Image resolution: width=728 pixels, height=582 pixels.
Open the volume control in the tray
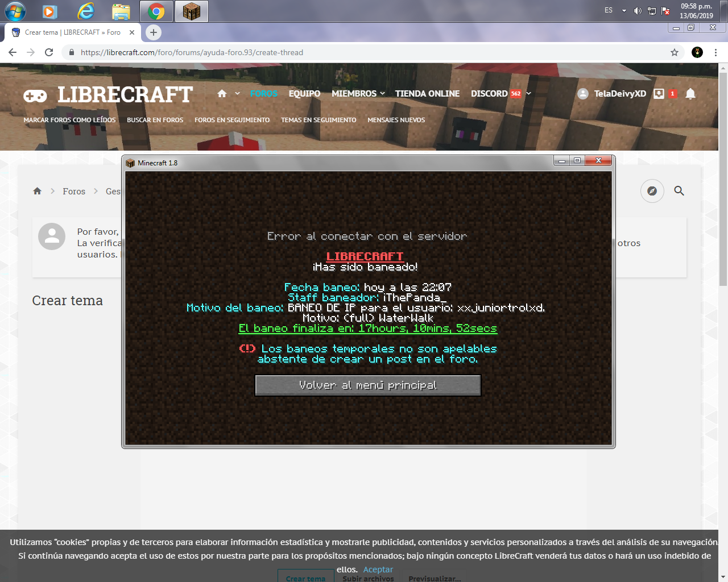(x=638, y=11)
